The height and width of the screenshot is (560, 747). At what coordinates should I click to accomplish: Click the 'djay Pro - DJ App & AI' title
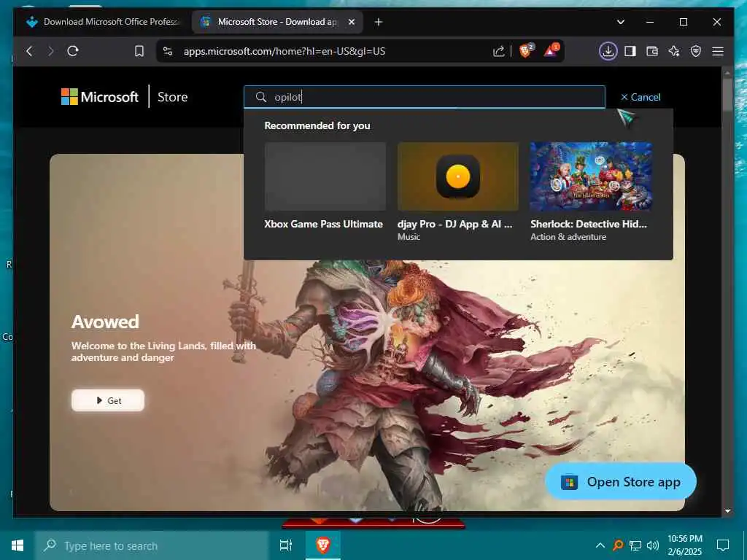coord(455,224)
